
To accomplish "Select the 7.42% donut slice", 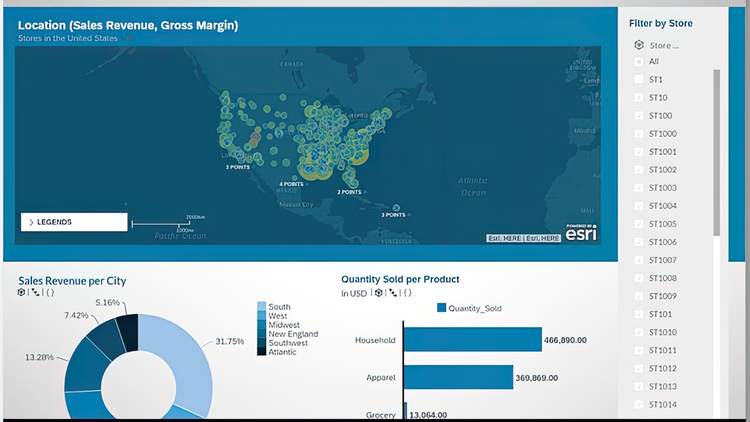I will click(107, 338).
